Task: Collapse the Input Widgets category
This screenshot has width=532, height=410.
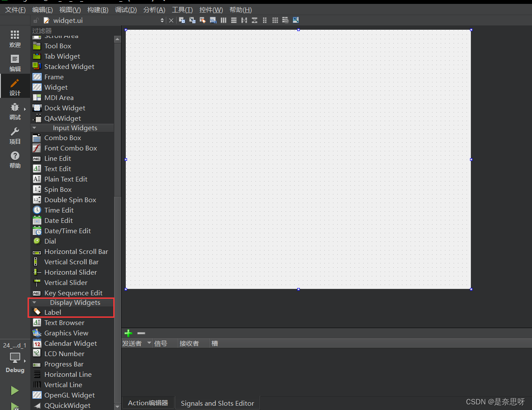Action: [34, 128]
